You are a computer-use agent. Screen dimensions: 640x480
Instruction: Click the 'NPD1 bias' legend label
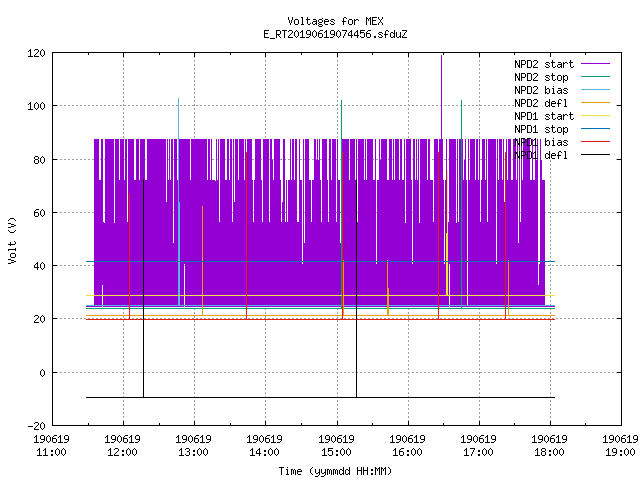coord(541,142)
